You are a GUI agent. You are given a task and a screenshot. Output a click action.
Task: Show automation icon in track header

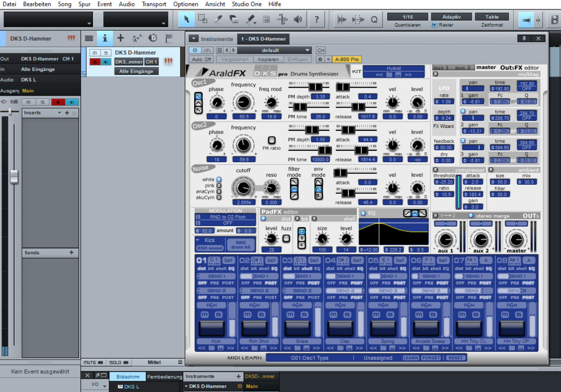click(x=137, y=38)
